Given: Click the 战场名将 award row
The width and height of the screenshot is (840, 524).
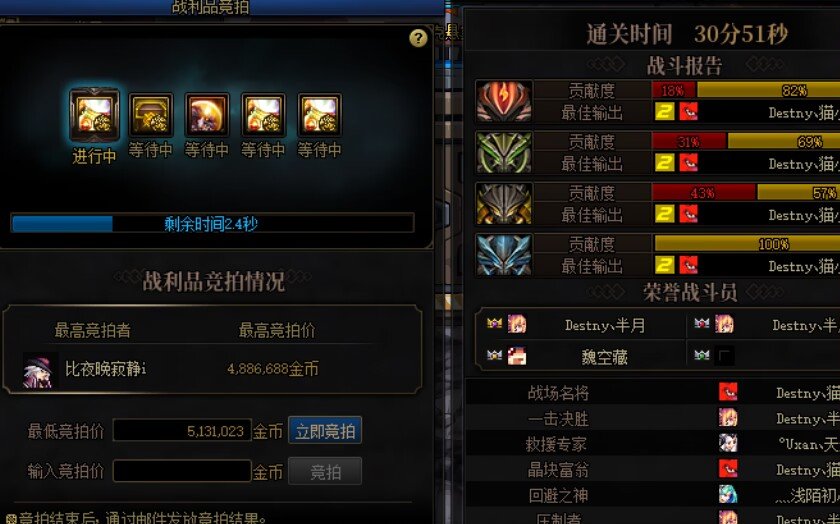Looking at the screenshot, I should tap(652, 393).
